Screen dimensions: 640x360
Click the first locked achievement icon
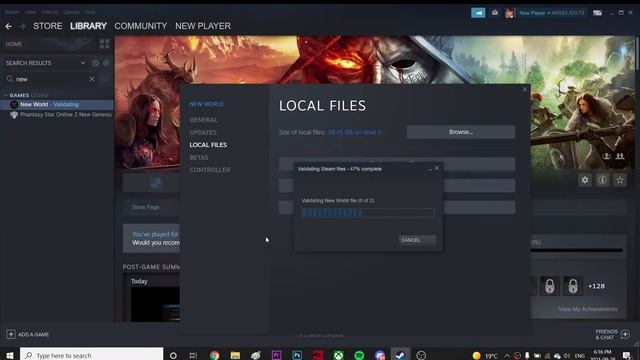click(x=550, y=286)
